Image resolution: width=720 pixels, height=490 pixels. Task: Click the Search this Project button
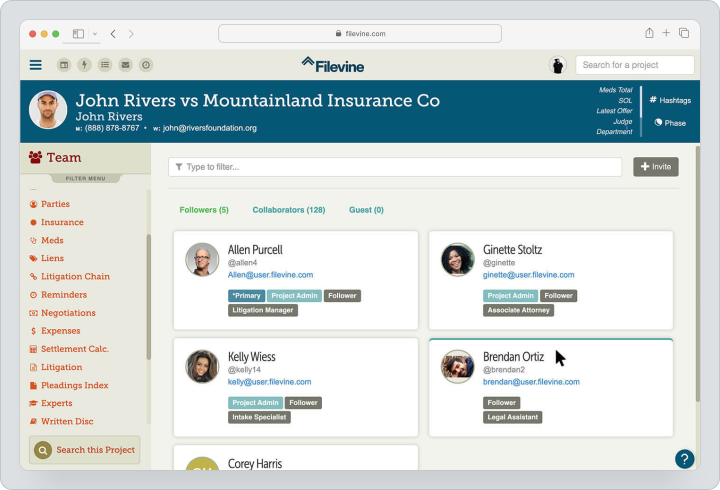[x=84, y=450]
